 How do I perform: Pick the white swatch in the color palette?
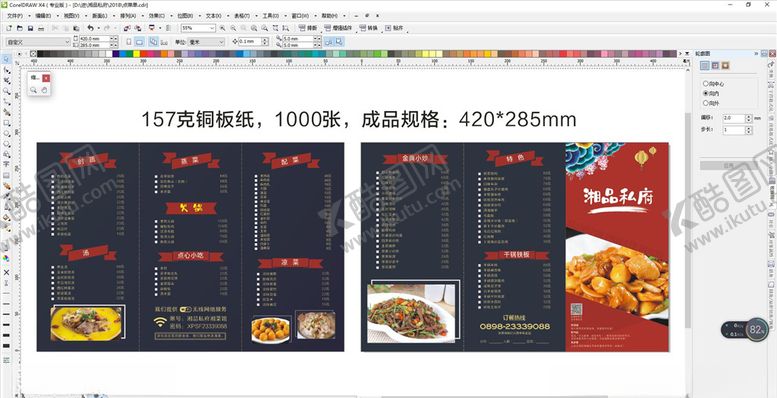109,54
